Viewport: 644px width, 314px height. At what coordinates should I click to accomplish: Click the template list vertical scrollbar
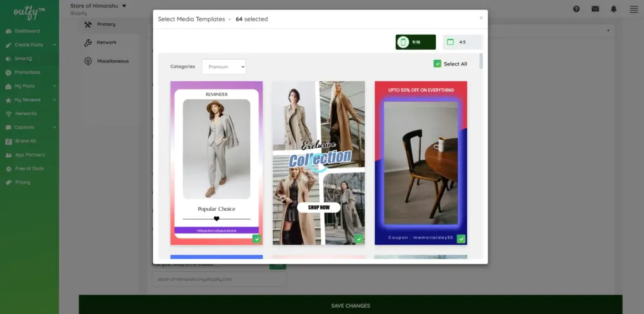coord(481,62)
